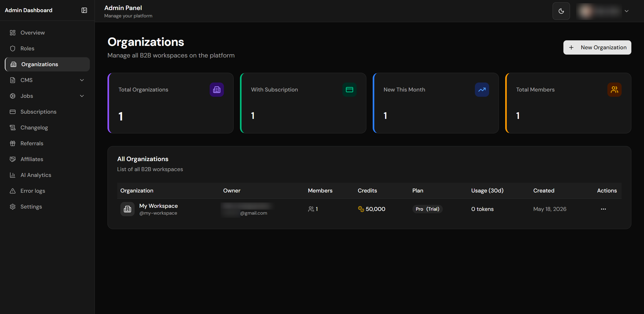This screenshot has width=644, height=314.
Task: Select the Pro (Trial) plan badge
Action: [x=427, y=209]
